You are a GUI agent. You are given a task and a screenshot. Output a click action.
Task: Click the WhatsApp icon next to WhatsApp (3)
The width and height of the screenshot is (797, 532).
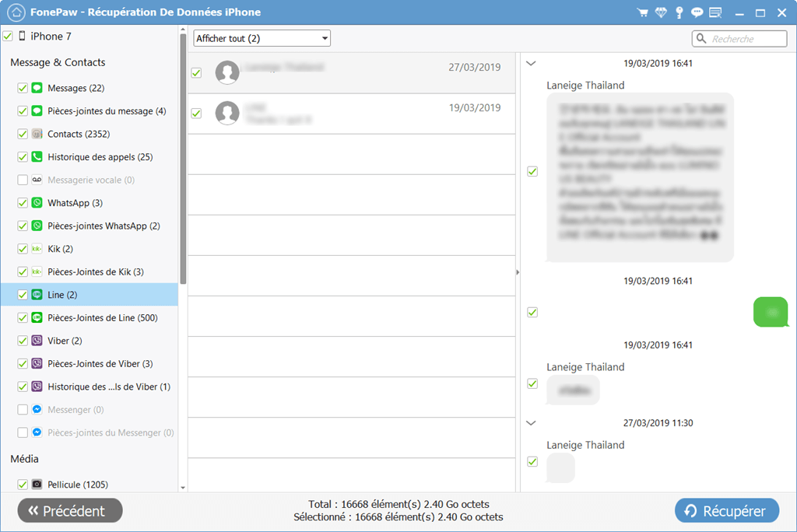coord(37,203)
